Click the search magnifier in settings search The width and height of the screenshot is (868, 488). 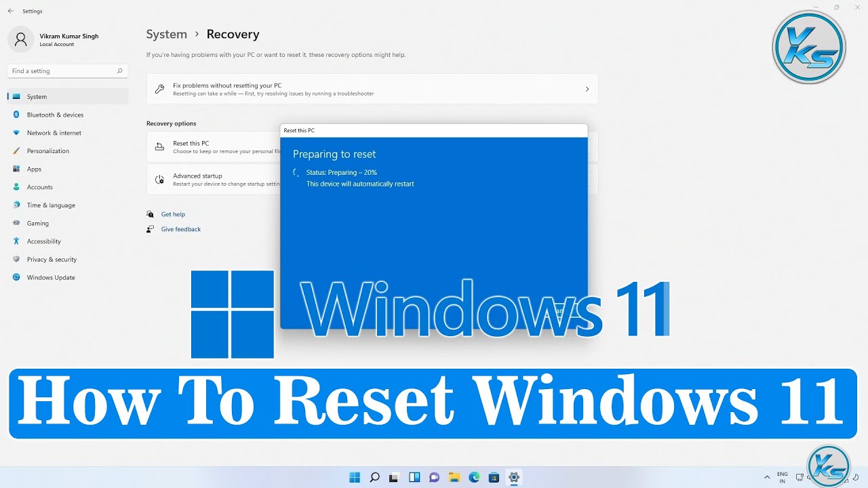pos(119,70)
